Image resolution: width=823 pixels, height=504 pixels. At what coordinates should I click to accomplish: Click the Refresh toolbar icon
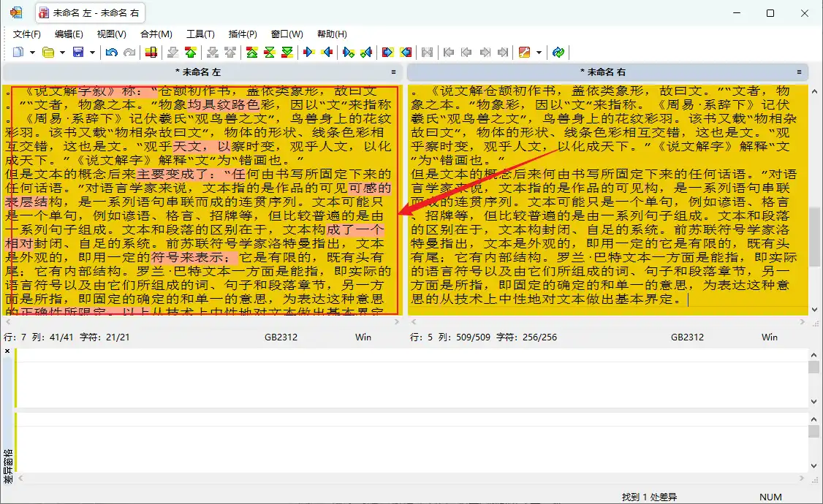pos(558,52)
